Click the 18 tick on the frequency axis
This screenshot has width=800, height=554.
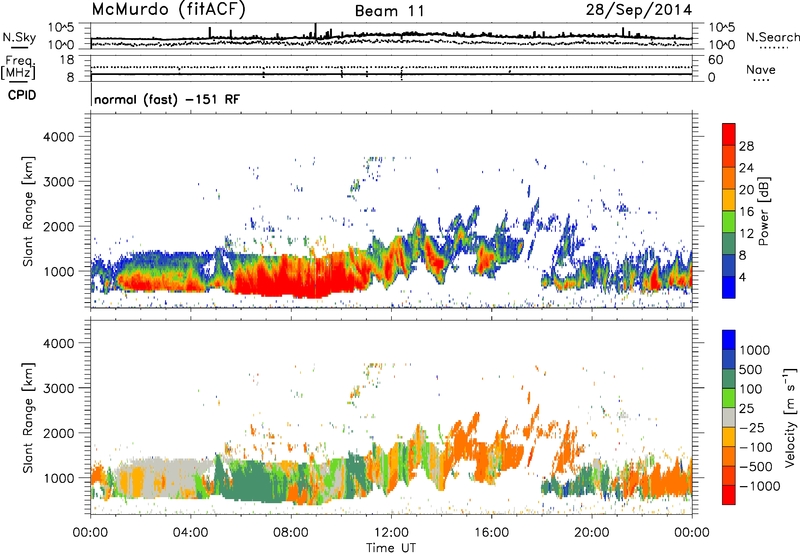point(67,60)
